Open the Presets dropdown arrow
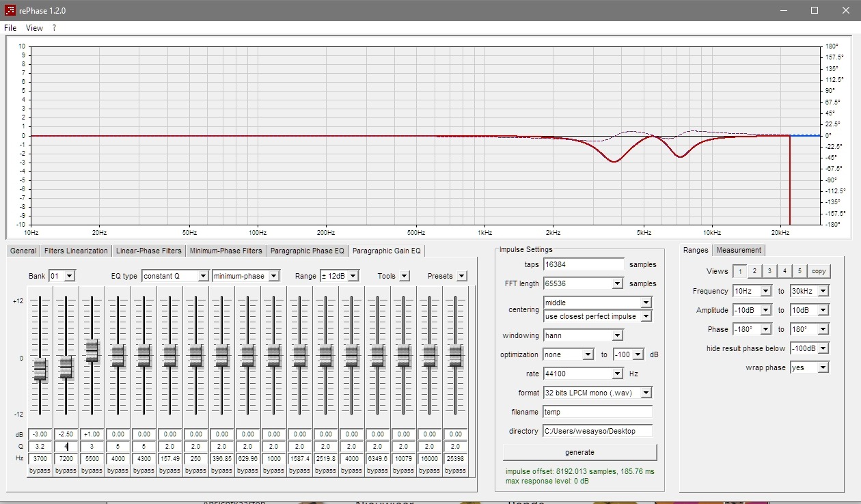Image resolution: width=861 pixels, height=504 pixels. (x=462, y=276)
